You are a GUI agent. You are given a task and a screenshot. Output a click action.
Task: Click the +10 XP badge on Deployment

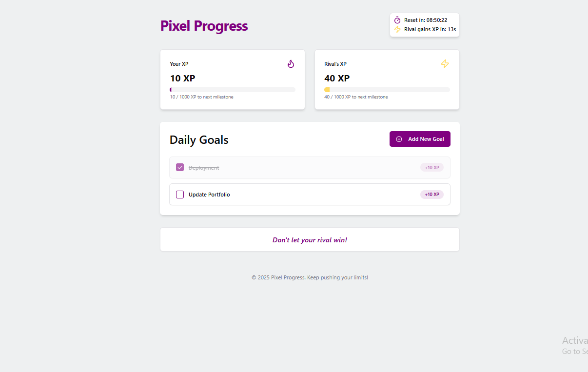point(431,167)
